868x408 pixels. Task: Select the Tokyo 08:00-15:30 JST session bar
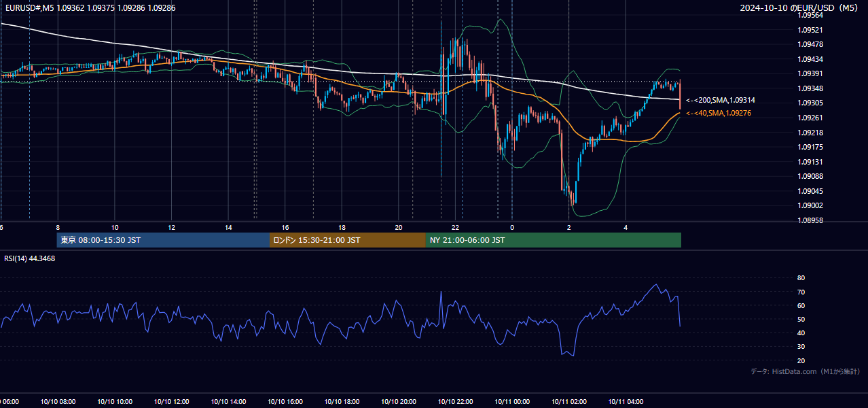point(163,240)
